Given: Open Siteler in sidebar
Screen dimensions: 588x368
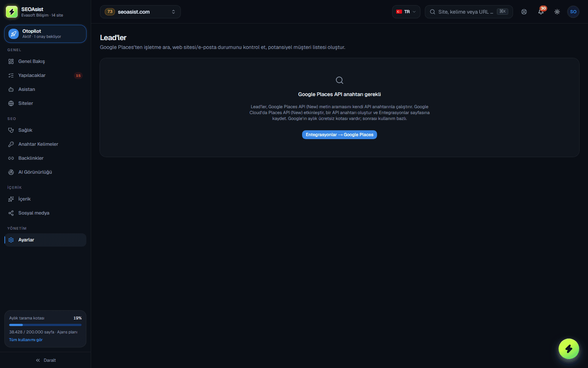Looking at the screenshot, I should [x=45, y=103].
